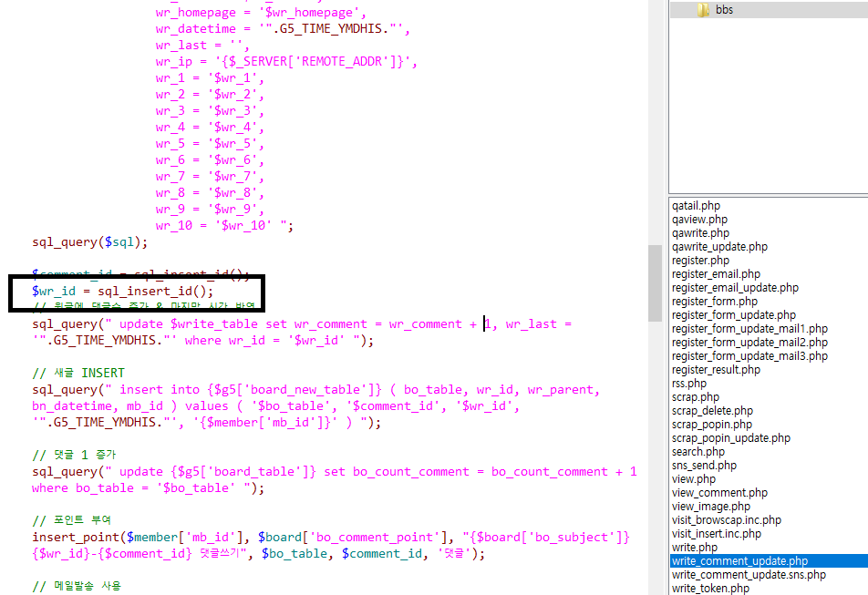Select the sns_send.php file

click(x=704, y=466)
